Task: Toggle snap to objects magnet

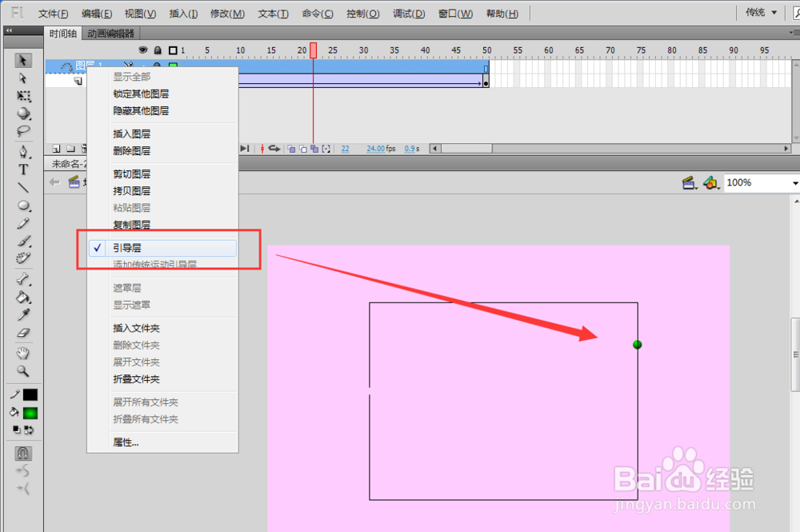Action: coord(23,453)
